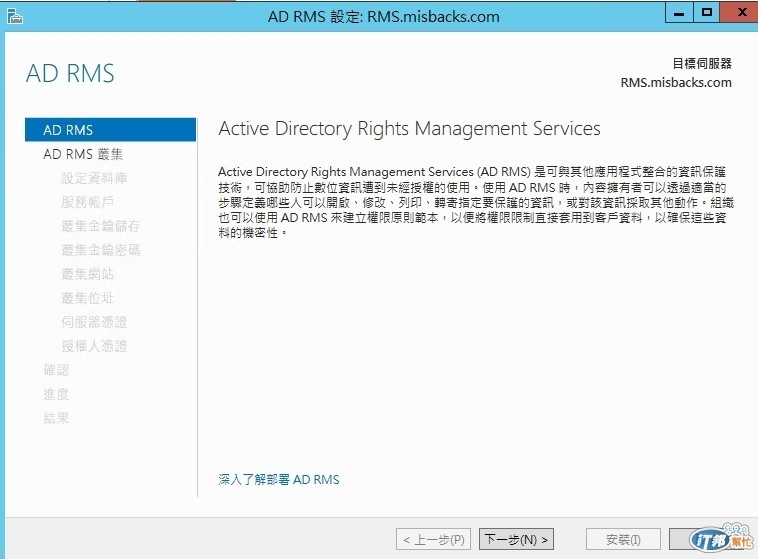Click the 授權人憑證 step
The width and height of the screenshot is (758, 559).
94,346
